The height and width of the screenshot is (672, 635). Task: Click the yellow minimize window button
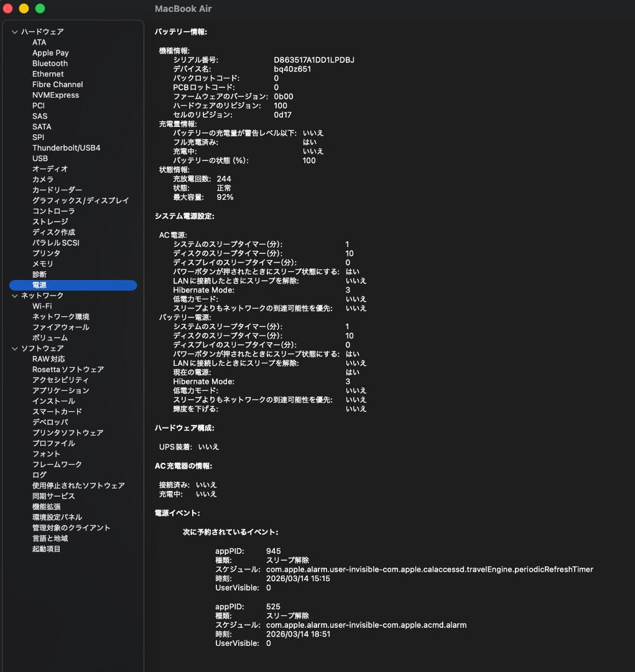click(x=24, y=9)
